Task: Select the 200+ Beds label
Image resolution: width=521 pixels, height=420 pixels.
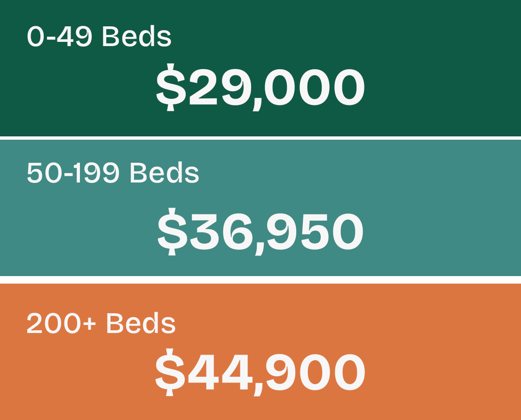Action: [101, 323]
